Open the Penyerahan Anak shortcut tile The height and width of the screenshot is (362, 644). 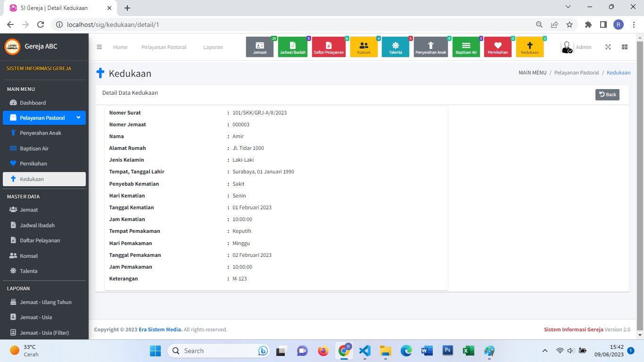pyautogui.click(x=430, y=47)
